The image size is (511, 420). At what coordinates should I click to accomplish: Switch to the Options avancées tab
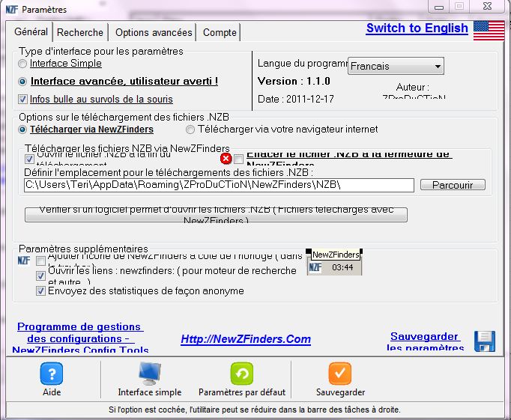pos(154,32)
